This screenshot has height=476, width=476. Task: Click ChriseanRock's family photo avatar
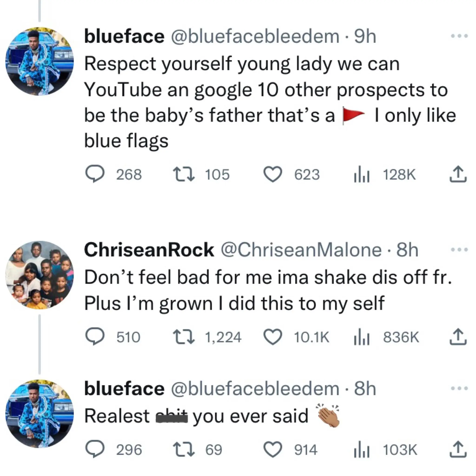tap(40, 275)
